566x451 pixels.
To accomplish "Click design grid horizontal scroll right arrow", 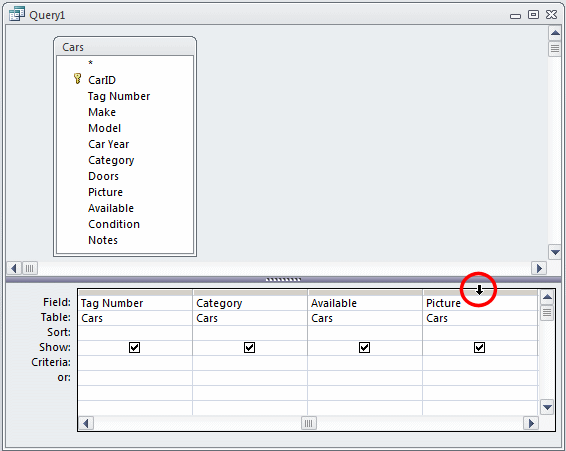I will [531, 423].
